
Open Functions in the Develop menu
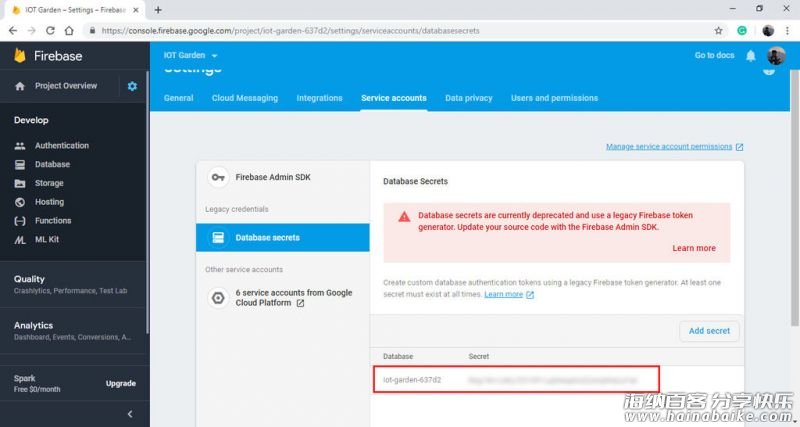[x=53, y=220]
